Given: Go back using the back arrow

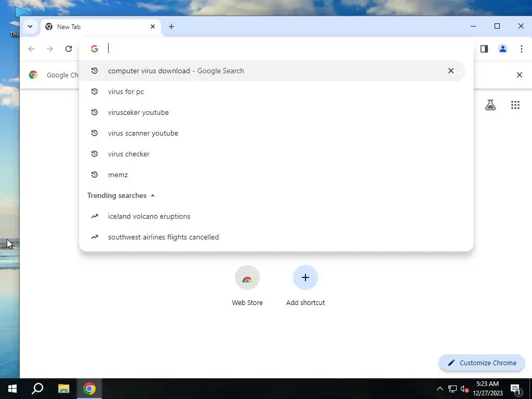Looking at the screenshot, I should pyautogui.click(x=31, y=49).
